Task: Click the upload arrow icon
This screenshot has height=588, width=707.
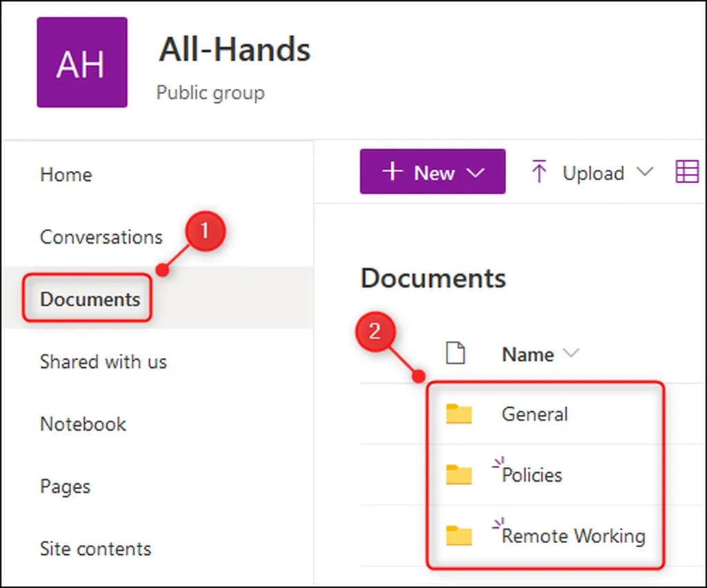Action: 539,173
